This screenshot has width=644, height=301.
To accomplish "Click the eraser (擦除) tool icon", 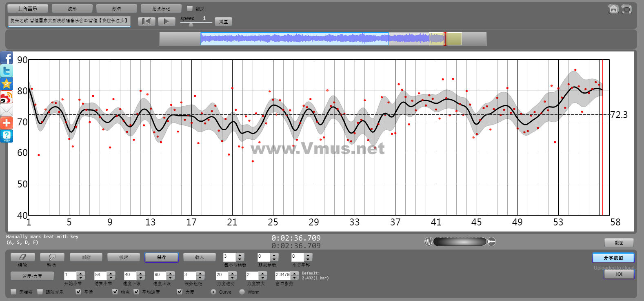I will 22,257.
